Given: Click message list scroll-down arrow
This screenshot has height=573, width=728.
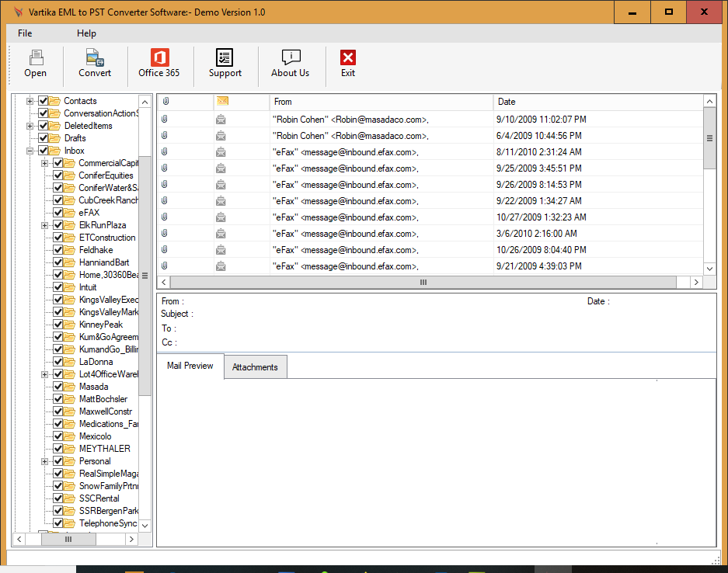Looking at the screenshot, I should tap(709, 268).
